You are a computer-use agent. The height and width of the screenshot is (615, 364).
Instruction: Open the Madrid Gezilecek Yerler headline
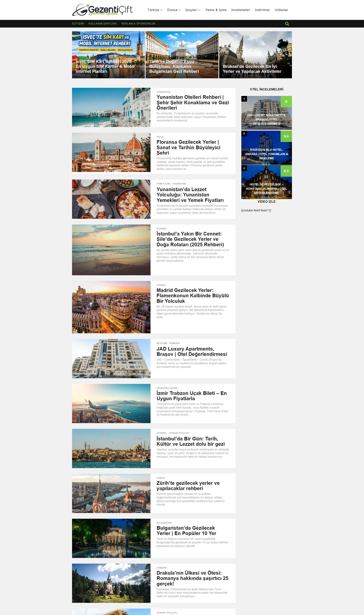[x=193, y=296]
